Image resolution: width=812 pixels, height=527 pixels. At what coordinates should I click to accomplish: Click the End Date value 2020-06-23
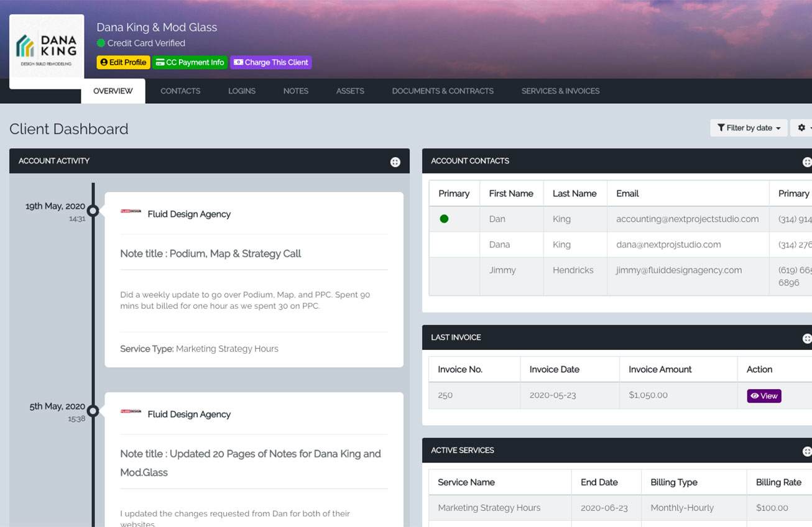[604, 508]
